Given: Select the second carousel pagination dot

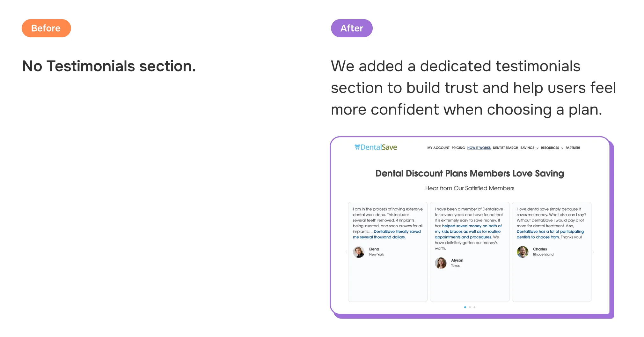Looking at the screenshot, I should click(470, 307).
